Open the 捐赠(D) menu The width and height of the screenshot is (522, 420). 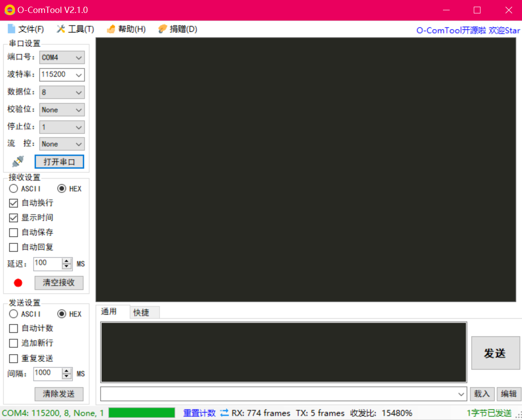click(x=178, y=29)
